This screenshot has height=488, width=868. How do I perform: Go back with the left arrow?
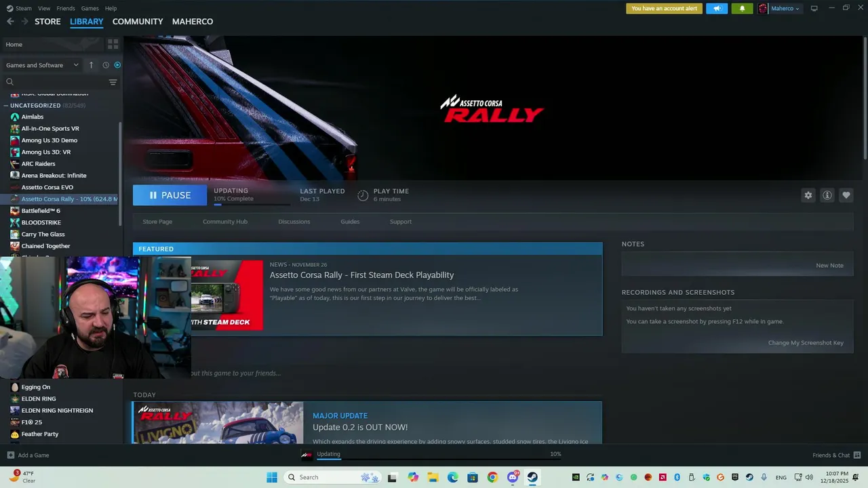pos(10,22)
